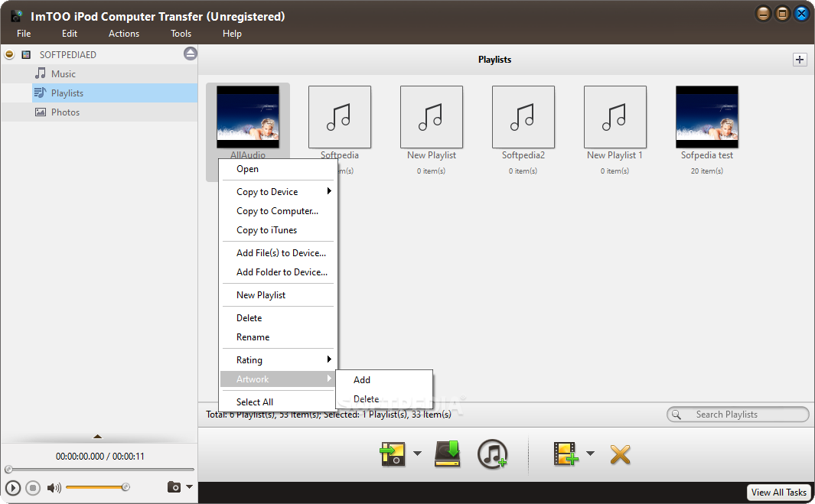
Task: Choose Delete in the Artwork submenu
Action: (384, 399)
